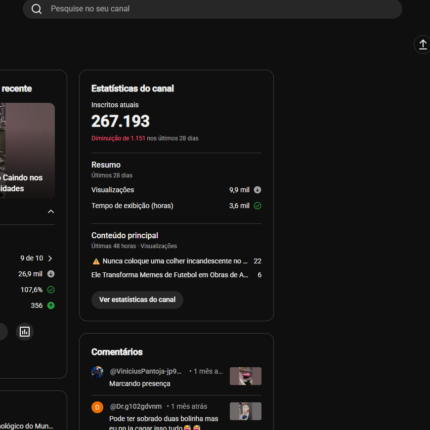Click the '26,9 mil' value

(x=30, y=274)
